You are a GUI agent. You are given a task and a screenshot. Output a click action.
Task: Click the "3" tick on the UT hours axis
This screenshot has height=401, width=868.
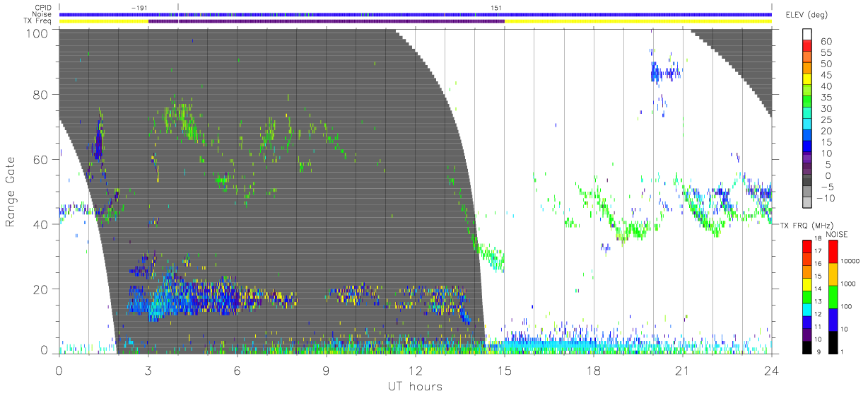[148, 370]
